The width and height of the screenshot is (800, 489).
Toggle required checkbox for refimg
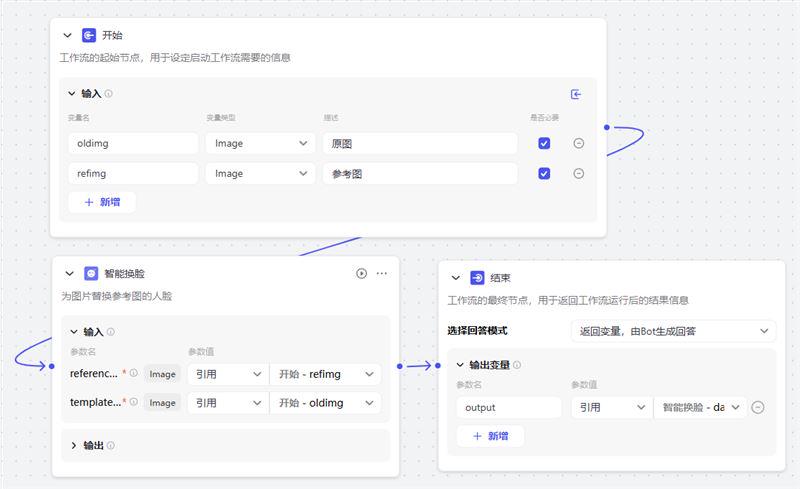[x=544, y=174]
